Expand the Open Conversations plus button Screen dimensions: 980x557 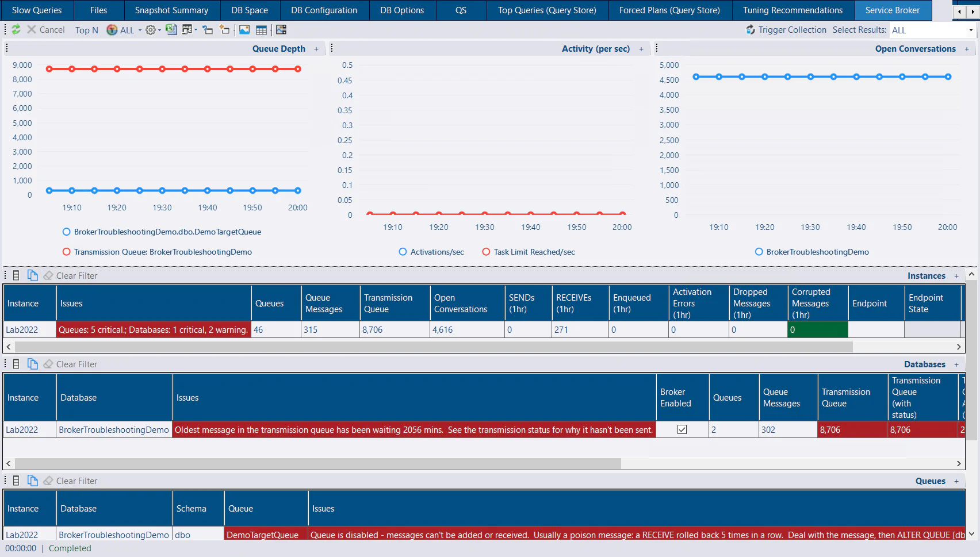967,49
